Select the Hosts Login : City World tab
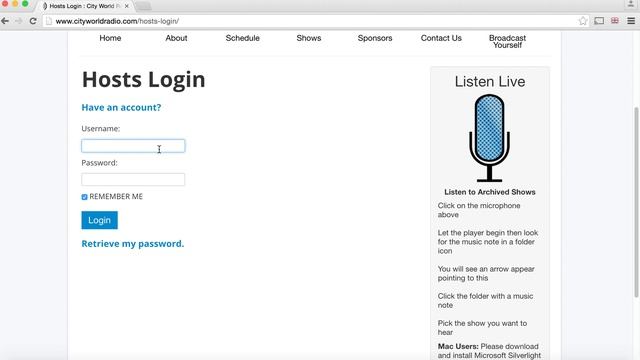This screenshot has width=640, height=360. click(x=85, y=6)
